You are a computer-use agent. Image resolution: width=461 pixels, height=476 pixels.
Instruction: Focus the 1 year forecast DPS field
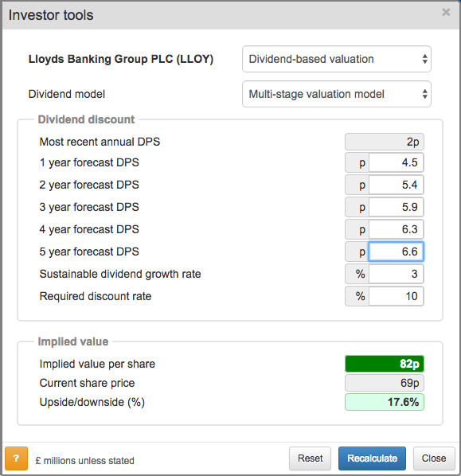pyautogui.click(x=396, y=162)
